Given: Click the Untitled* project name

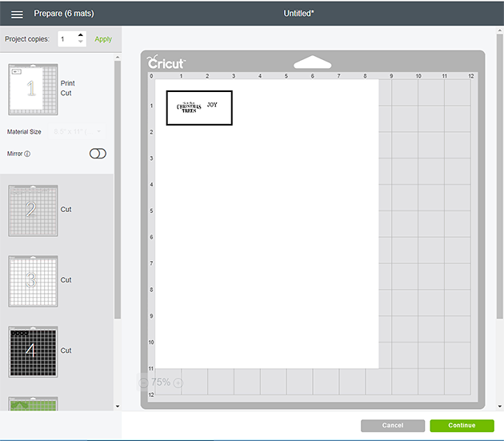Looking at the screenshot, I should [298, 14].
